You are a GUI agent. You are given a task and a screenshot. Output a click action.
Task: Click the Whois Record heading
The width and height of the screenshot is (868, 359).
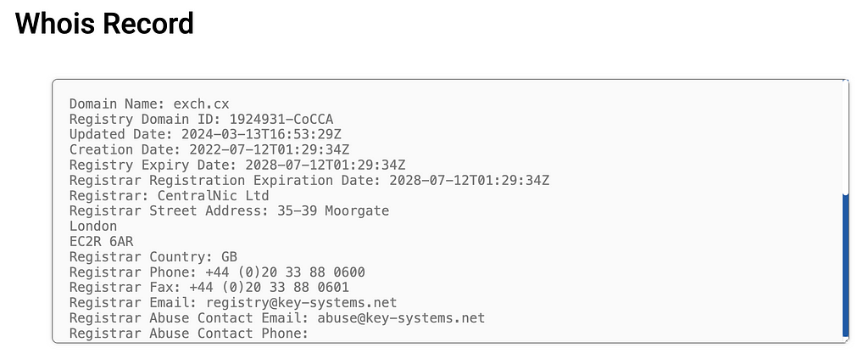(x=104, y=23)
